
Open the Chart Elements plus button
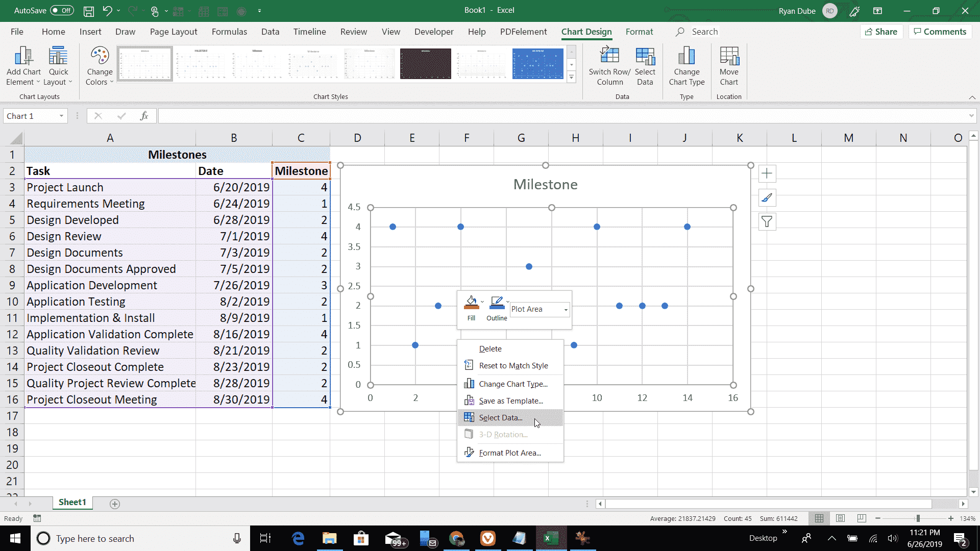(767, 174)
